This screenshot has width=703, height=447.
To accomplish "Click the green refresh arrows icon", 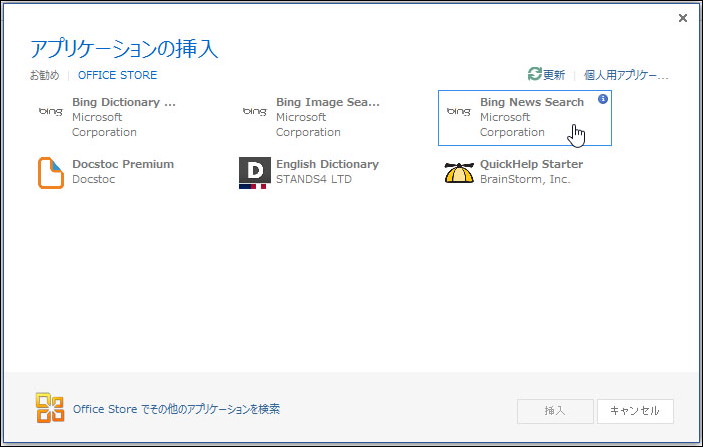I will coord(534,74).
